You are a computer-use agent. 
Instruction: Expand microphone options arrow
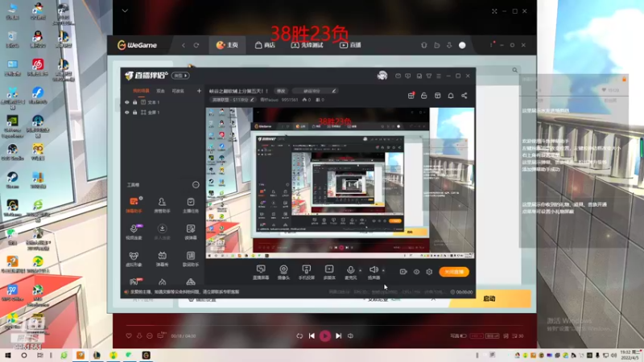coord(360,270)
